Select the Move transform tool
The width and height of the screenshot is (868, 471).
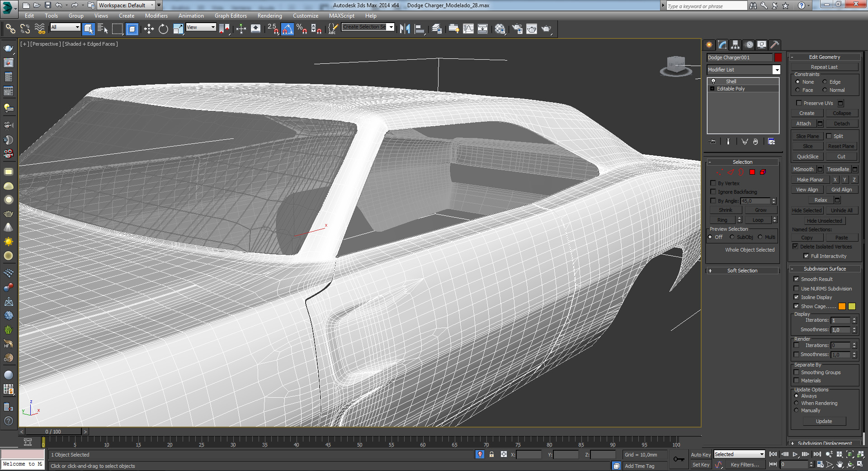[149, 29]
